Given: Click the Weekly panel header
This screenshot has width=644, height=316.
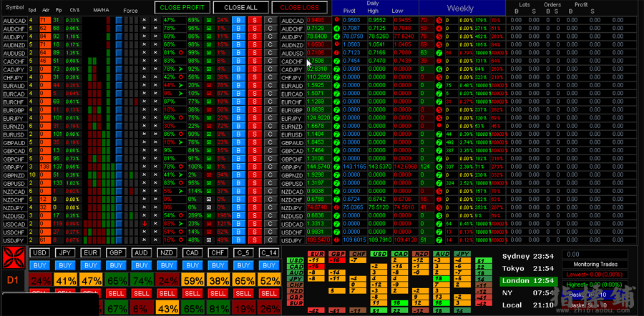Looking at the screenshot, I should click(462, 8).
